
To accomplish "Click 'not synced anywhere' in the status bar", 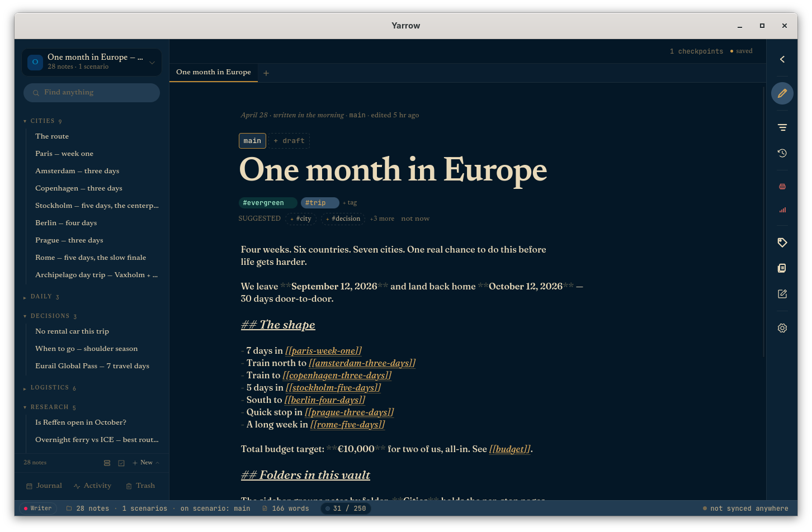I will tap(745, 509).
